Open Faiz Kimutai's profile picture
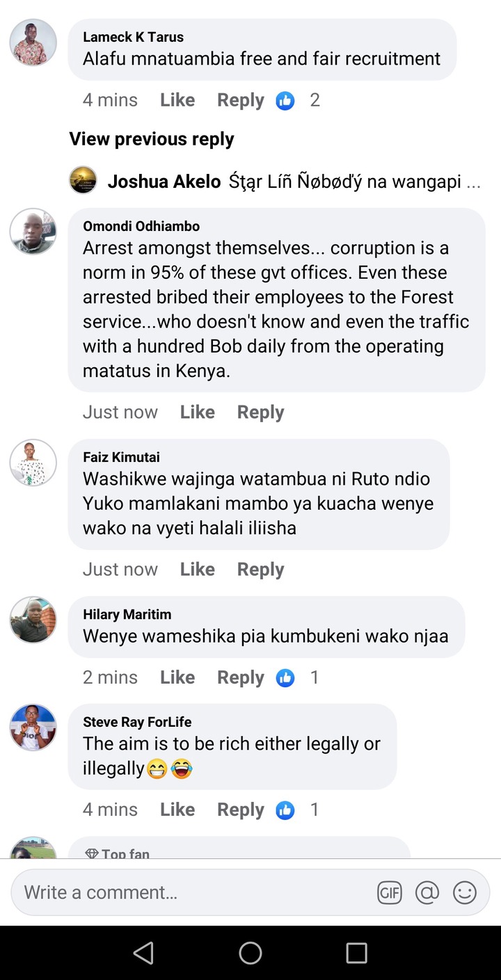 tap(33, 462)
